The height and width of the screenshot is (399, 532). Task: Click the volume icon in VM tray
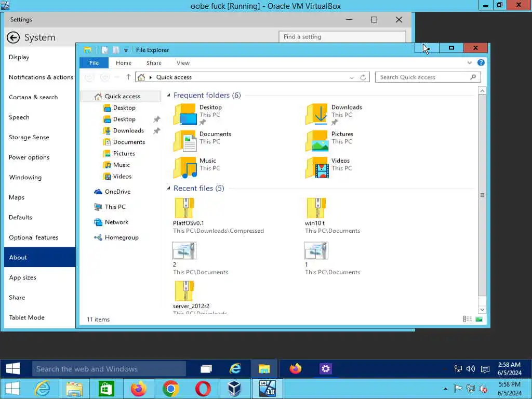(471, 369)
